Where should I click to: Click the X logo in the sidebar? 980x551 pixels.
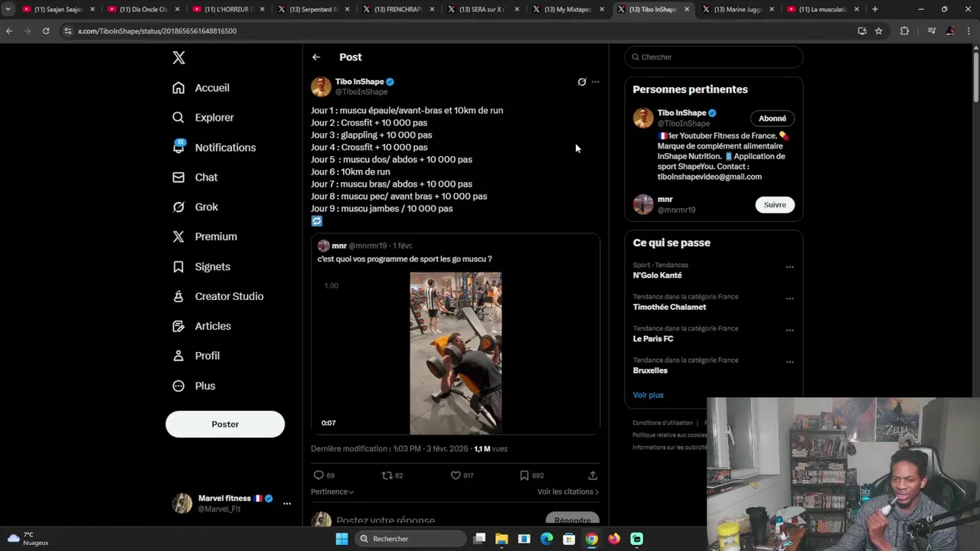(178, 57)
